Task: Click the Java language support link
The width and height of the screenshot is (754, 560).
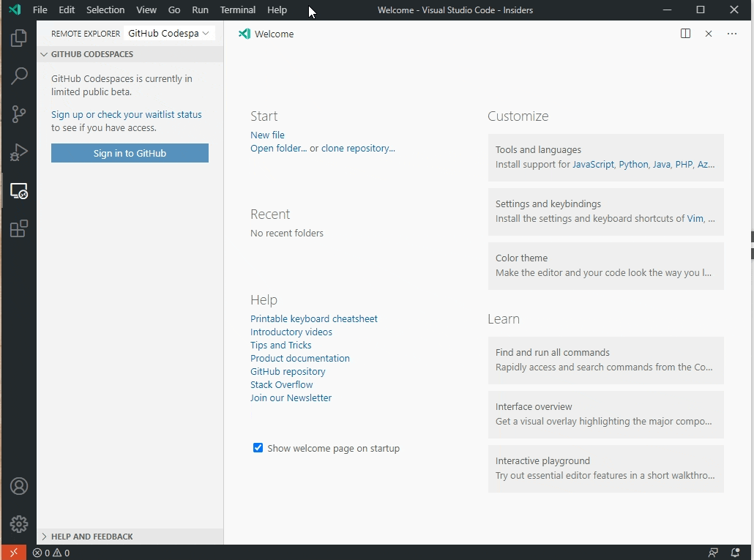Action: point(662,165)
